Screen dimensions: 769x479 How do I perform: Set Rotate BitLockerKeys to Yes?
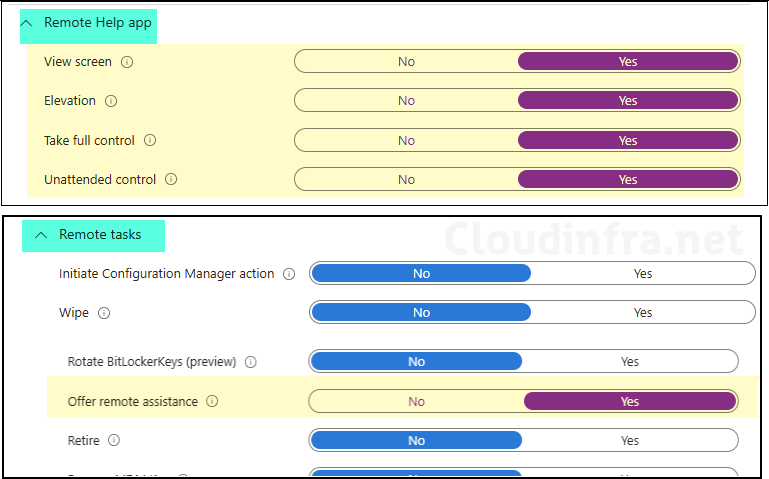point(630,362)
